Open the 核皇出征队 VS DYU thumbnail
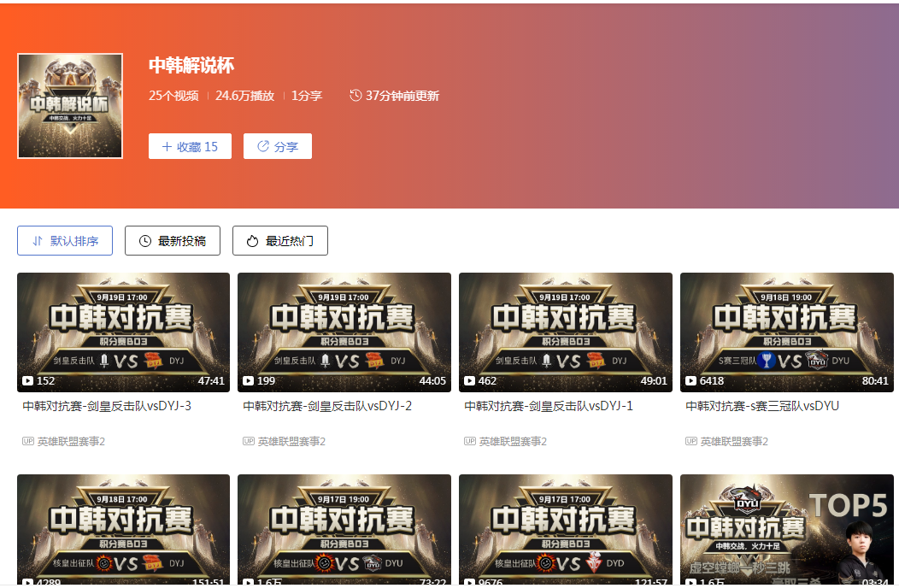Screen dimensions: 899x588 [344, 530]
